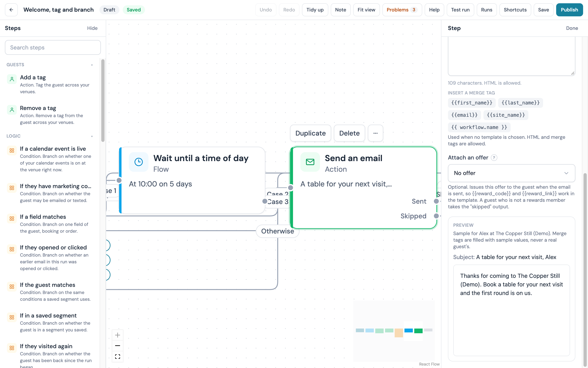This screenshot has height=368, width=588.
Task: Click the Otherwise branch label
Action: [277, 231]
